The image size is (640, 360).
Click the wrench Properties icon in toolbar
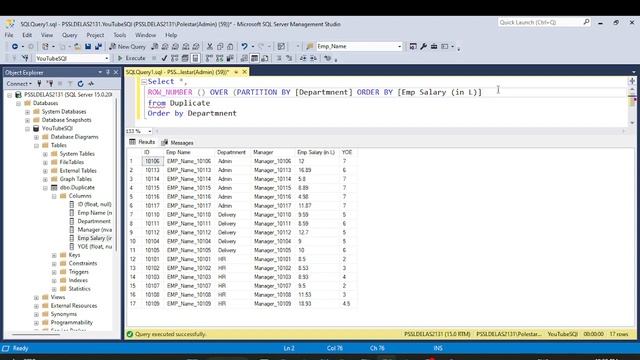[x=423, y=47]
